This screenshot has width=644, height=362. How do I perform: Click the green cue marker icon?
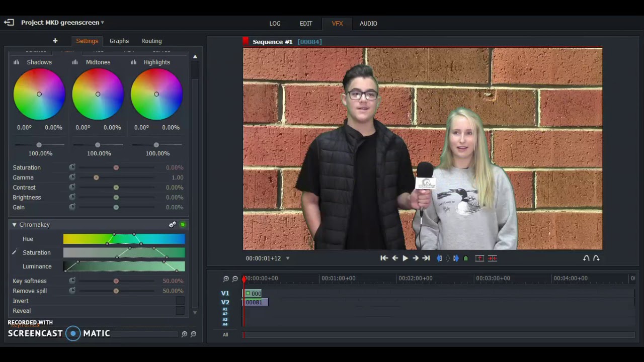point(466,258)
